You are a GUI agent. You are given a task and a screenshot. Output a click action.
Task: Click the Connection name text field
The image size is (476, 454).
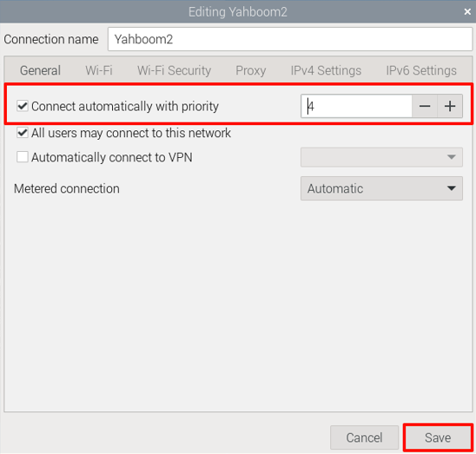(x=290, y=39)
